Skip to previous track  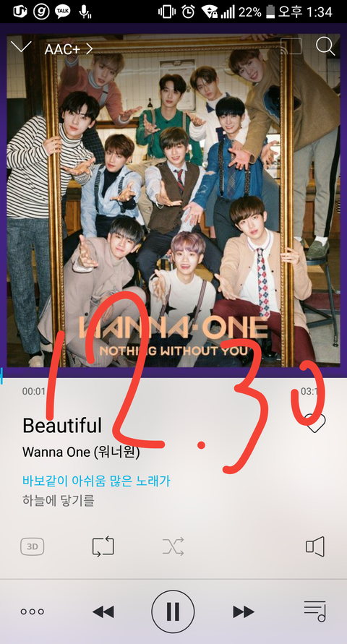pos(103,611)
